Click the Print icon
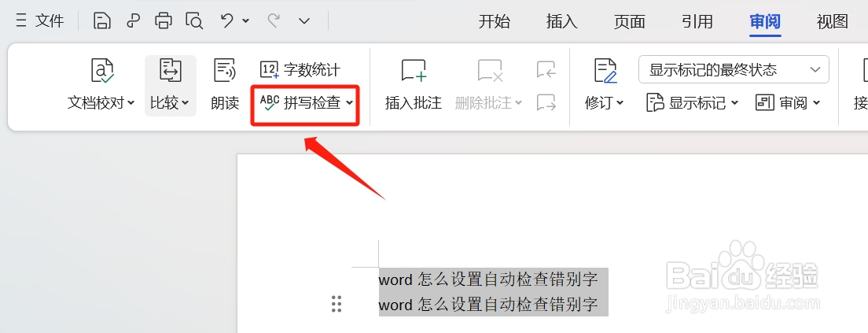This screenshot has height=333, width=868. coord(164,21)
